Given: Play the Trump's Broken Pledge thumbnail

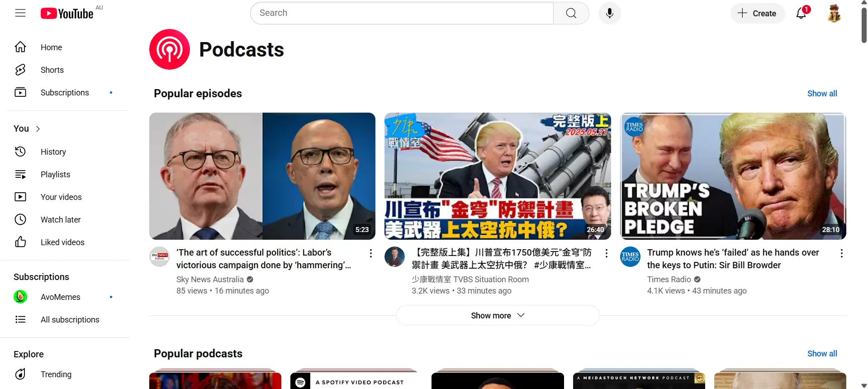Looking at the screenshot, I should point(733,176).
